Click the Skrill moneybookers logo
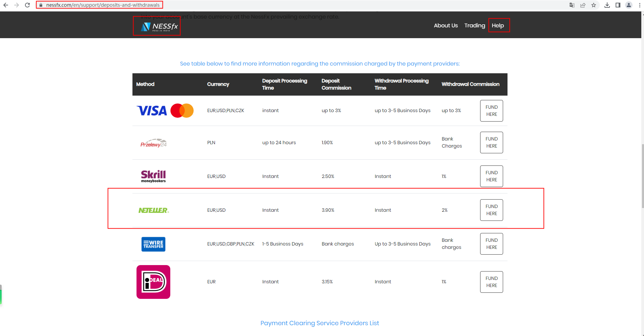The image size is (644, 336). [153, 176]
